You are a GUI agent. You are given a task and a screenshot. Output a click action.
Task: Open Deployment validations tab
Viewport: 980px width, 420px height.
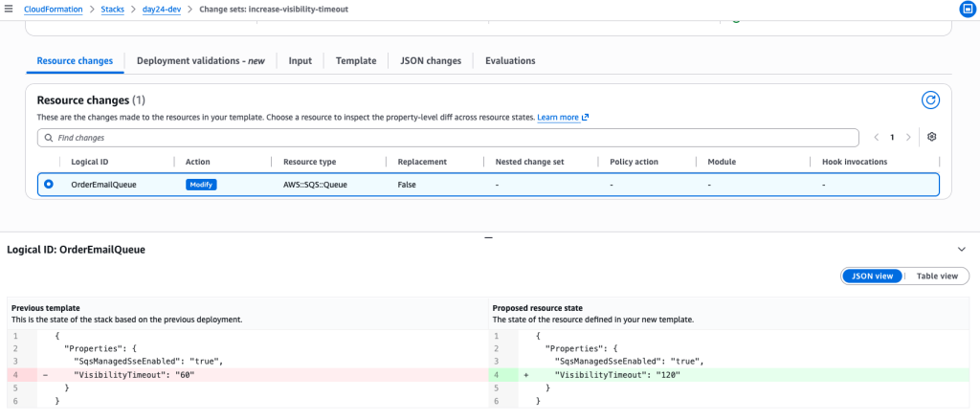(201, 60)
